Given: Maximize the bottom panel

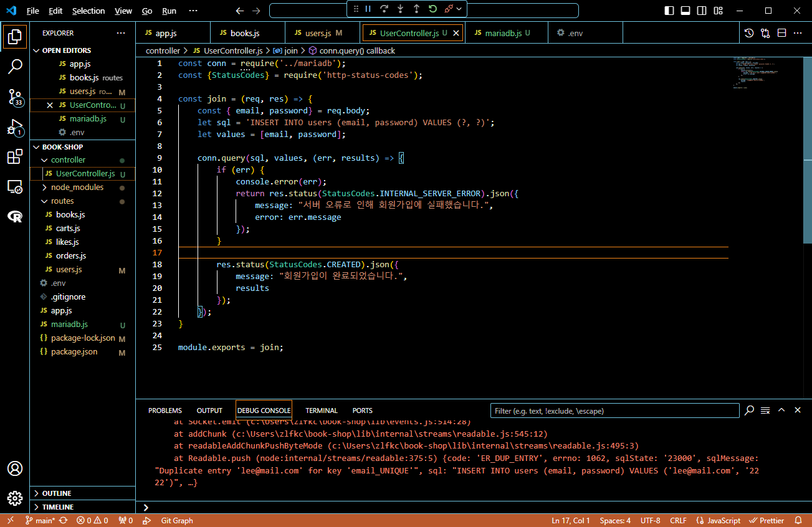Looking at the screenshot, I should pos(781,410).
